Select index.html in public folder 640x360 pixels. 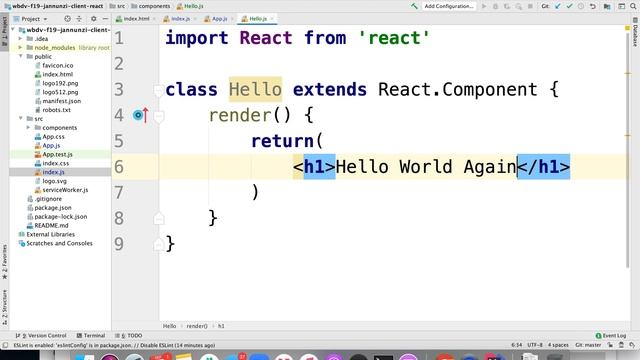58,74
